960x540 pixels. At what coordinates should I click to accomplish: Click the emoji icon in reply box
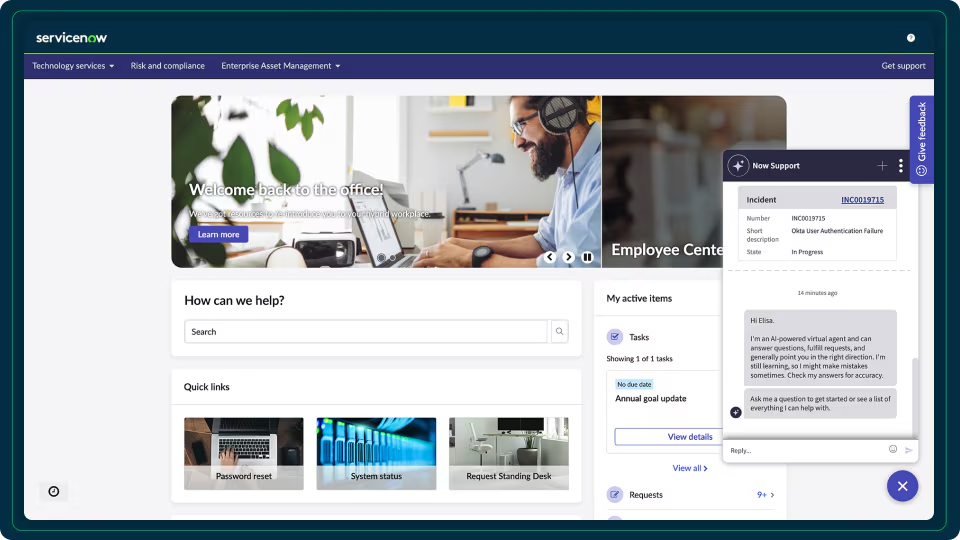[x=893, y=450]
